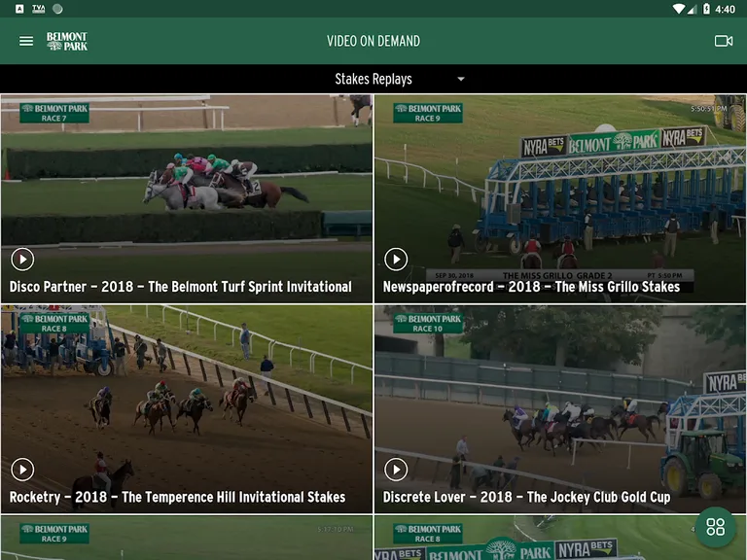Screen dimensions: 747x560
Task: Open Discrete Lover – 2018 video title
Action: pyautogui.click(x=526, y=497)
